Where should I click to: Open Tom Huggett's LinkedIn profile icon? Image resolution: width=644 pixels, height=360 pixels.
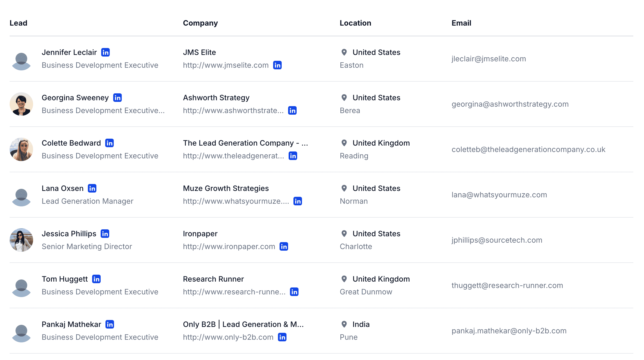click(x=96, y=279)
